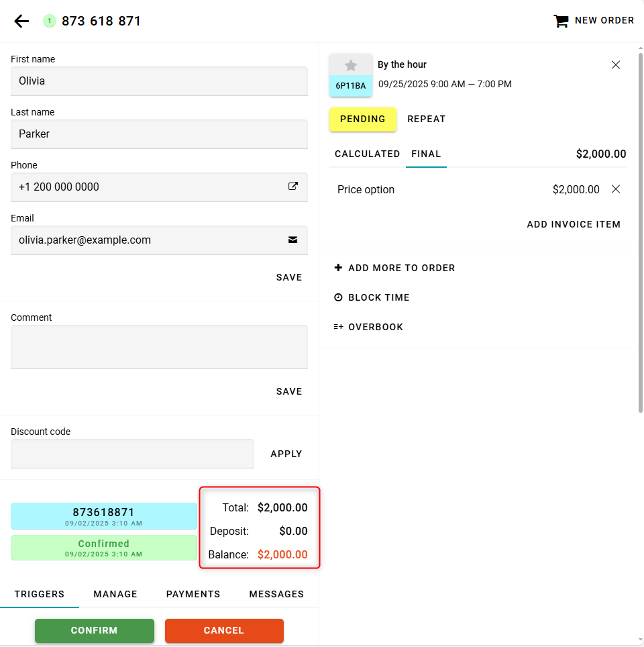This screenshot has width=644, height=647.
Task: Focus the Email field
Action: point(159,240)
